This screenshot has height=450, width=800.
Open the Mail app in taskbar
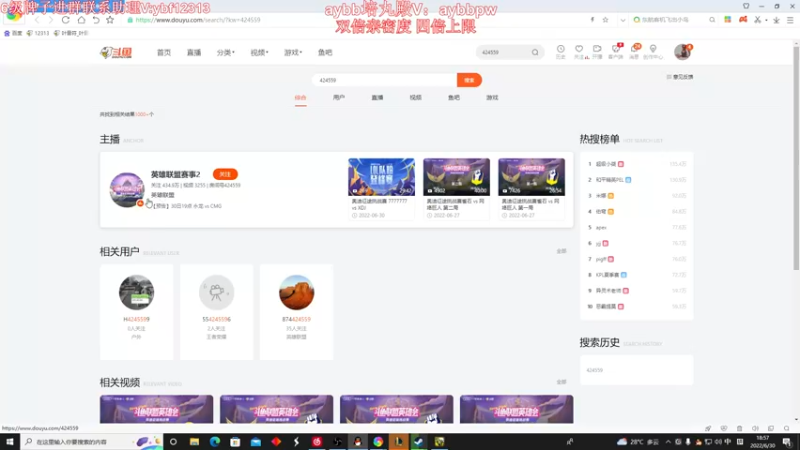(256, 441)
